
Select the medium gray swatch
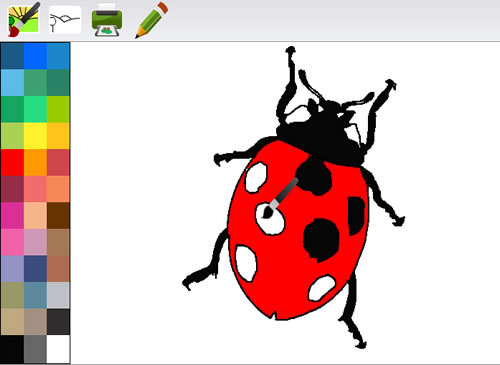pos(35,349)
